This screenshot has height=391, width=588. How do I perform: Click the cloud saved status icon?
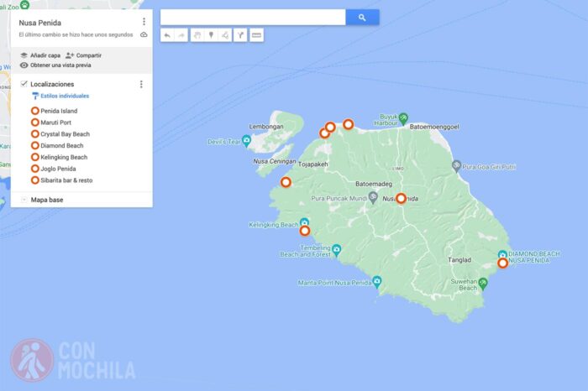pos(144,34)
